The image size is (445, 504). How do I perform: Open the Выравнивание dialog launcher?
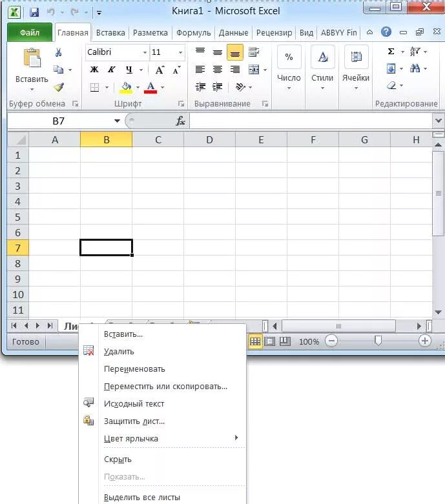265,103
